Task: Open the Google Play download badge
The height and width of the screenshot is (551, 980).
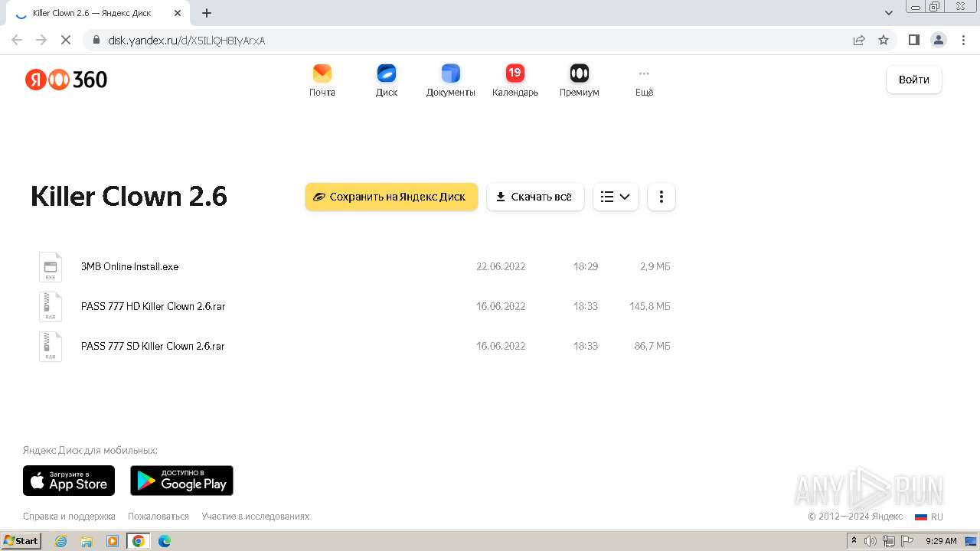Action: [181, 481]
